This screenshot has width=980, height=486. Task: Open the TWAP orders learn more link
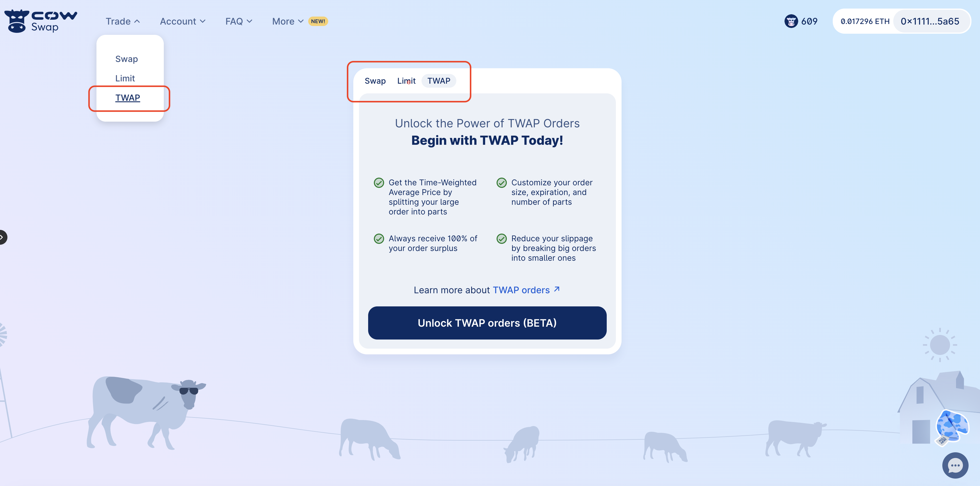[521, 290]
